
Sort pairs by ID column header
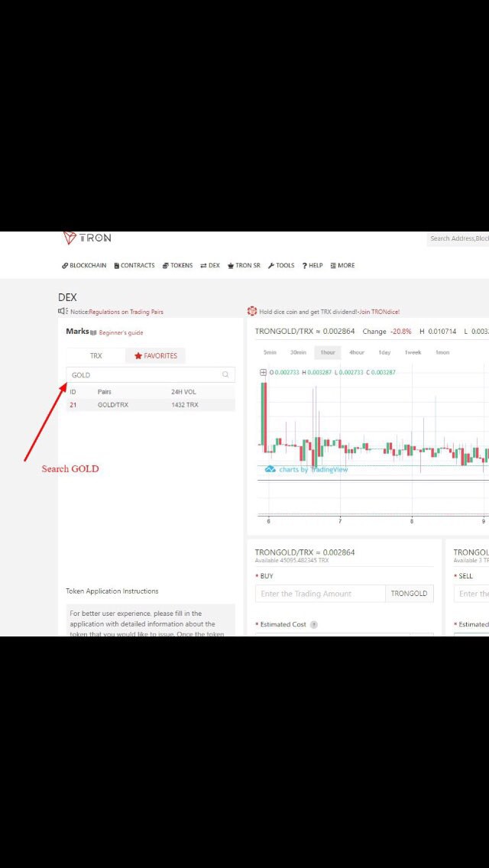[x=73, y=392]
